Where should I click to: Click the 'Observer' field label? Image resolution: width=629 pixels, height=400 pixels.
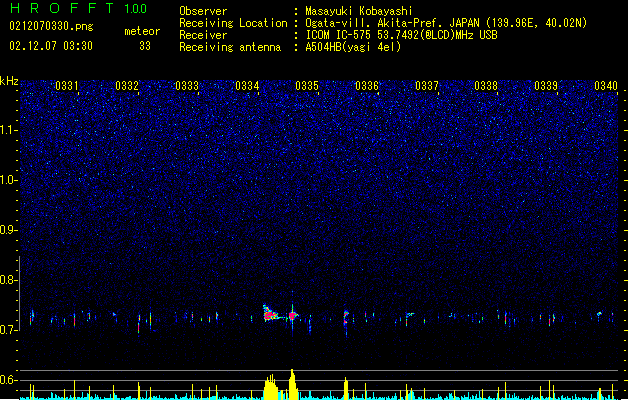[x=203, y=11]
